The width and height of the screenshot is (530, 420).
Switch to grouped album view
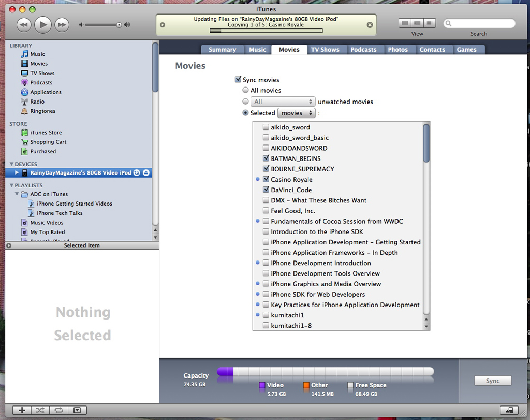(418, 23)
